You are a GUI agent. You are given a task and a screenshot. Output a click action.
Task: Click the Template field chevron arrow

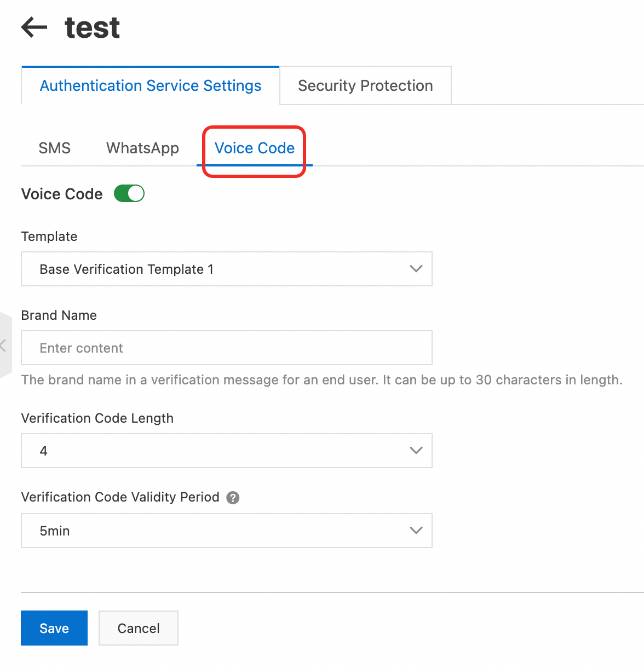tap(416, 269)
